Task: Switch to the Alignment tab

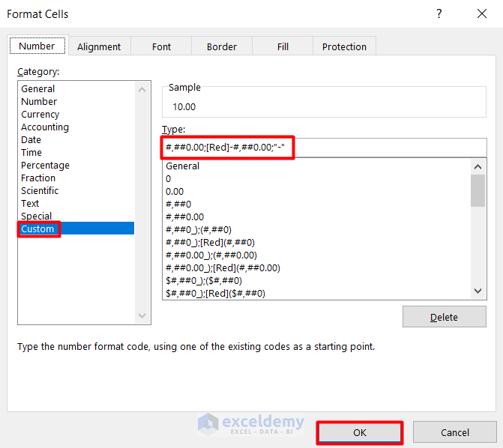Action: click(99, 46)
